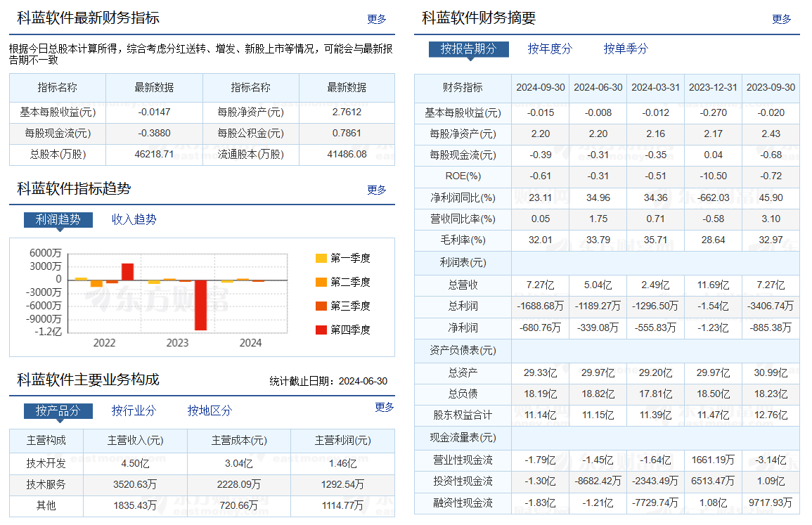Screen dimensions: 812x525
Task: Click the 2024-09-30 column header
Action: (540, 87)
